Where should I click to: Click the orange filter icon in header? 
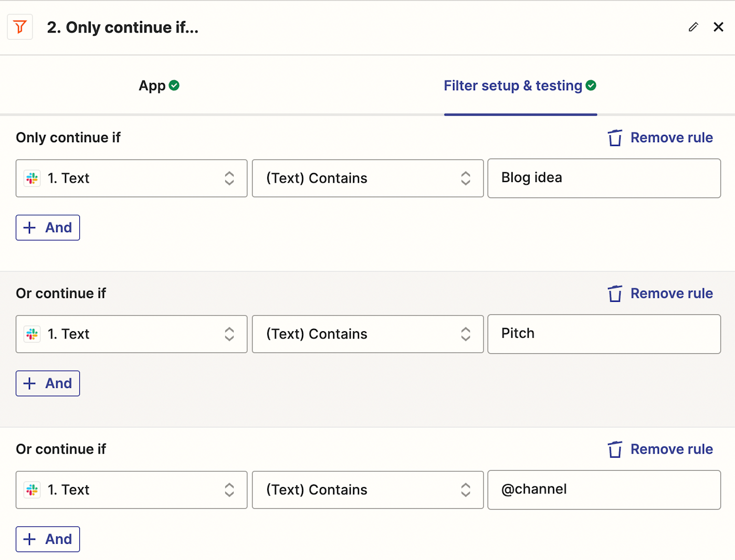[20, 27]
